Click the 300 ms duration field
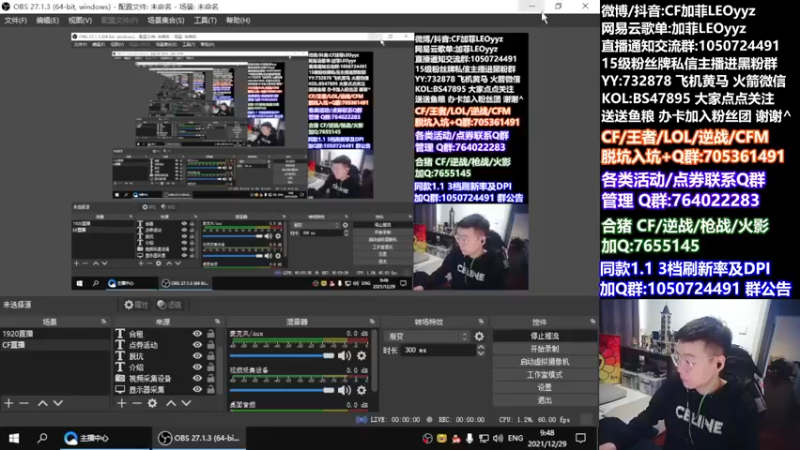 [438, 350]
